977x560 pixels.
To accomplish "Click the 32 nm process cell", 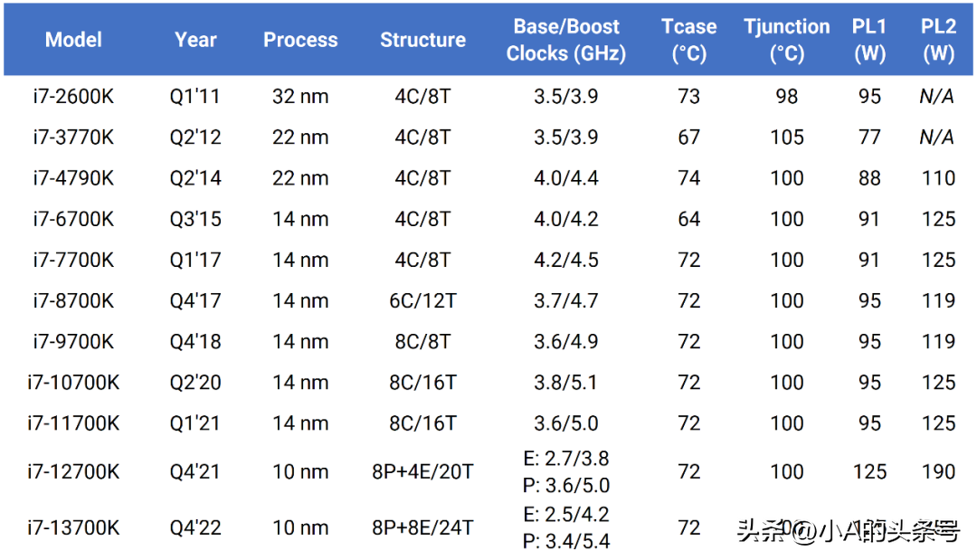I will (300, 97).
